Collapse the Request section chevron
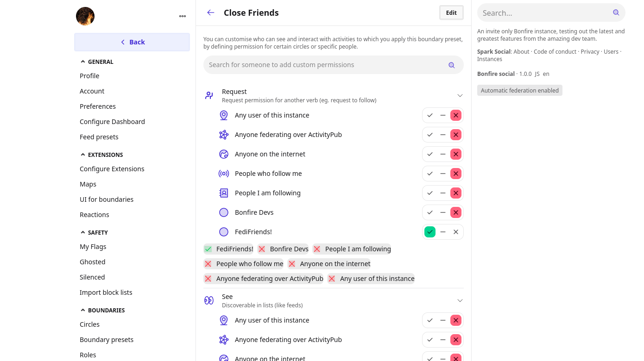 [460, 95]
